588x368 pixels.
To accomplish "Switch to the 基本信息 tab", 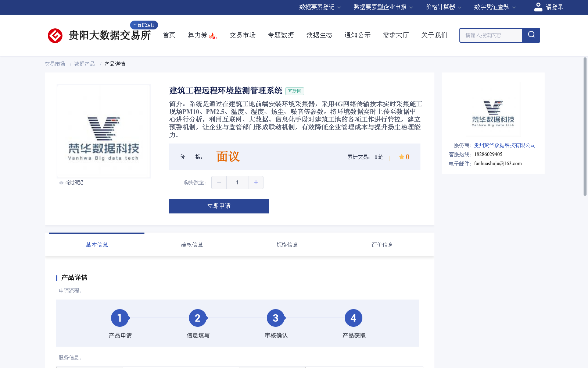I will click(x=97, y=245).
